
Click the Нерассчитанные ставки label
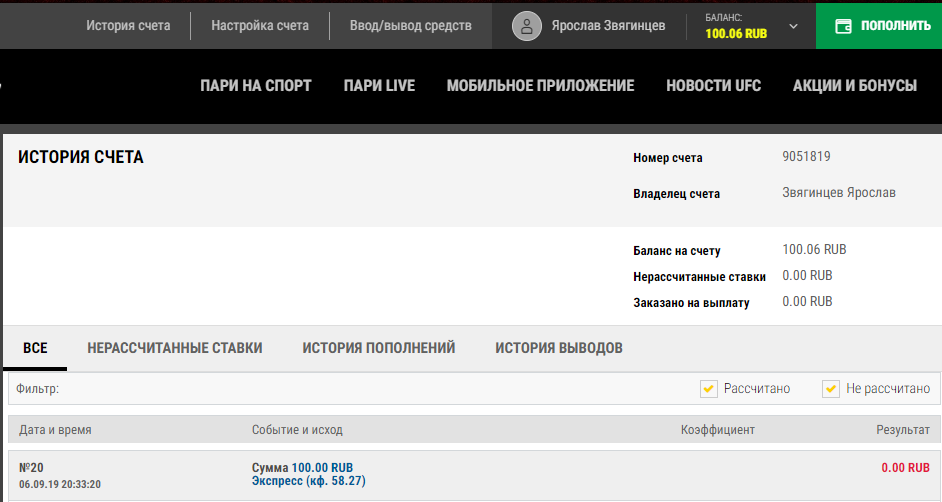click(x=699, y=277)
